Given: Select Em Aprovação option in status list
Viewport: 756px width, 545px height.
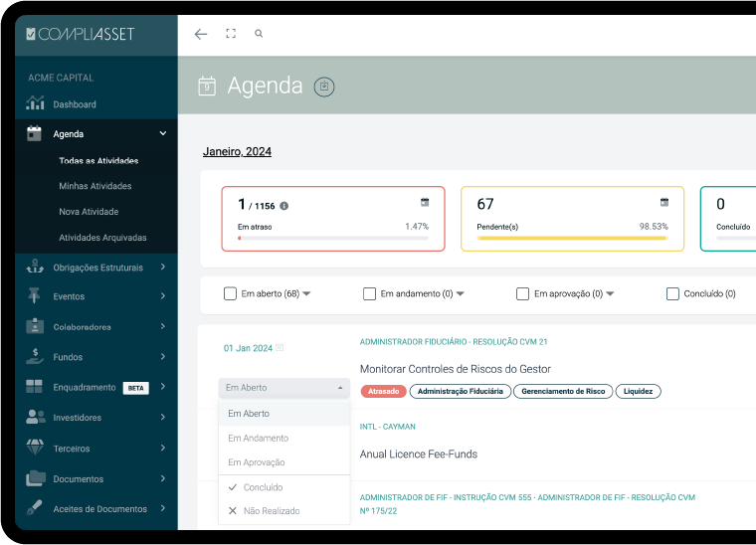Looking at the screenshot, I should point(283,462).
